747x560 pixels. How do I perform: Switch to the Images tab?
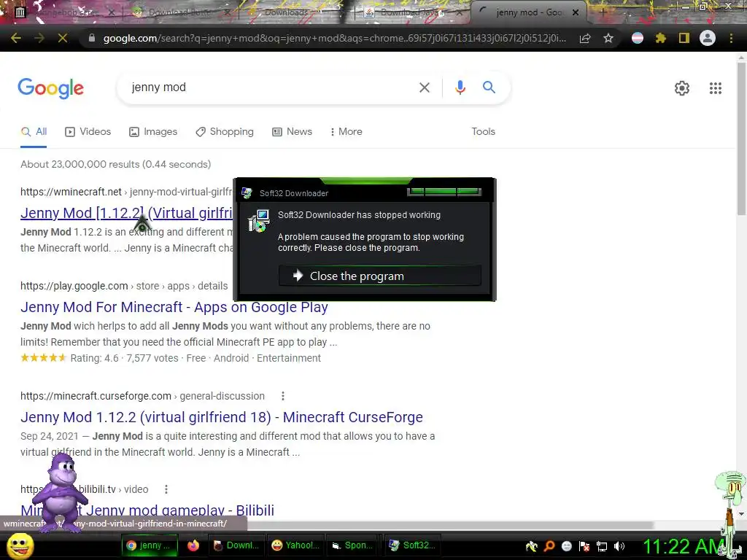[153, 132]
